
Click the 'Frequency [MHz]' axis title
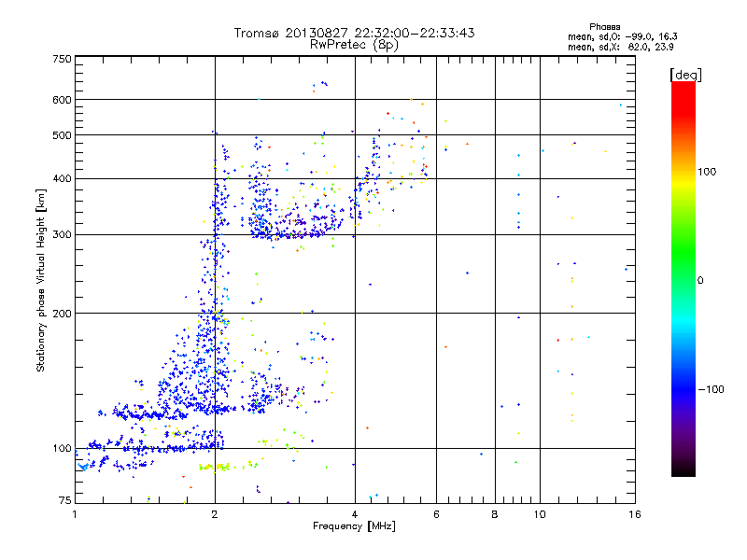pos(354,526)
